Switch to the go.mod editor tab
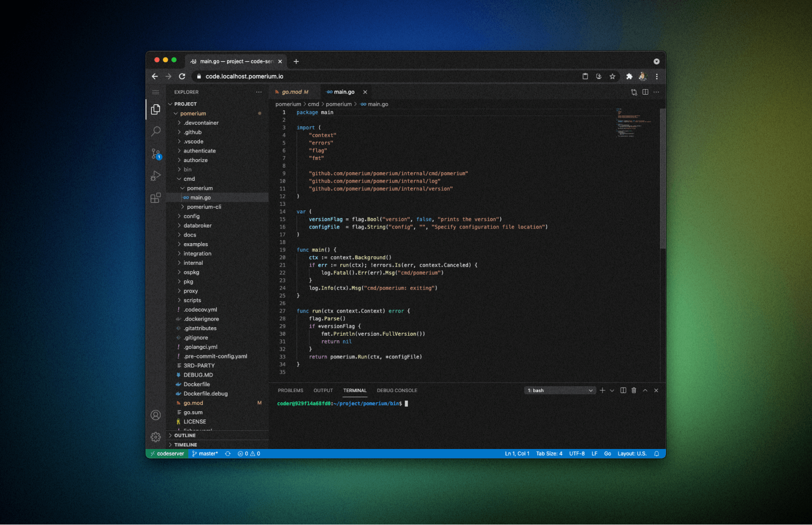The width and height of the screenshot is (812, 525). [x=294, y=92]
